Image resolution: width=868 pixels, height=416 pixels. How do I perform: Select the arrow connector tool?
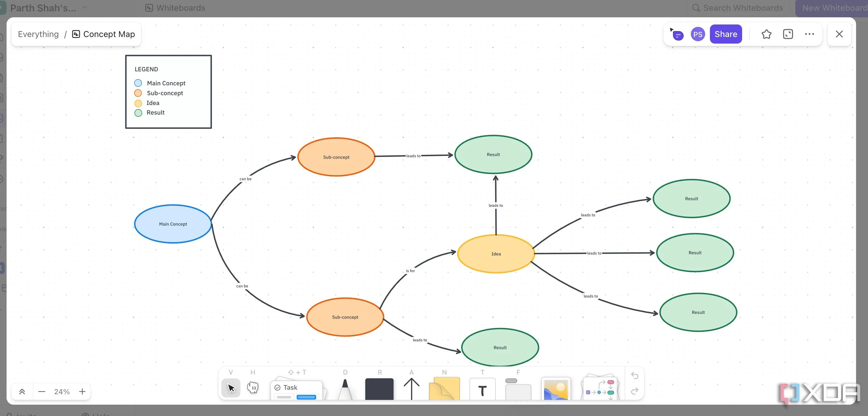coord(411,389)
